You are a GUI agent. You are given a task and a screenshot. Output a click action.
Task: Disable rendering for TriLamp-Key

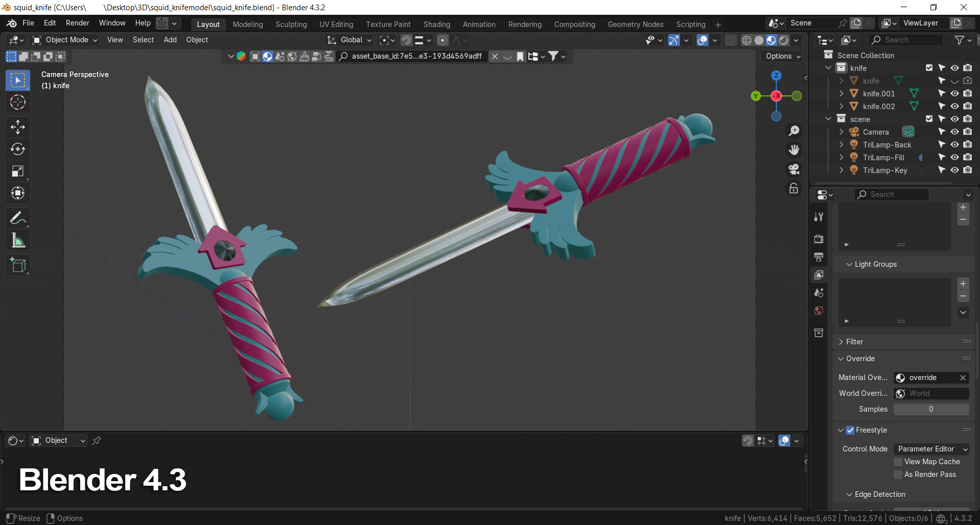(967, 170)
